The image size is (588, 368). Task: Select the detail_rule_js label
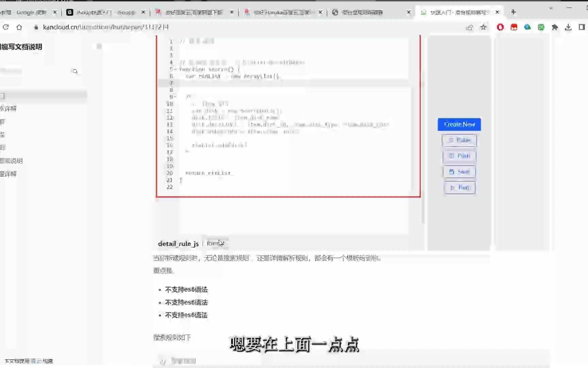(x=178, y=244)
